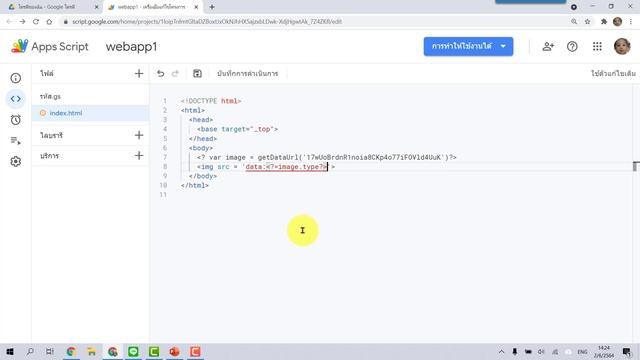Save project with floppy disk icon
The image size is (640, 360).
point(197,73)
